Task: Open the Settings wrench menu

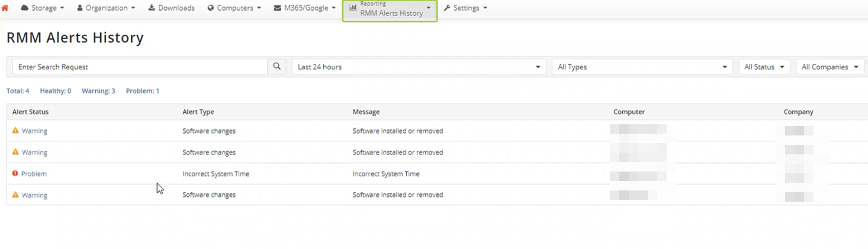Action: pos(465,8)
